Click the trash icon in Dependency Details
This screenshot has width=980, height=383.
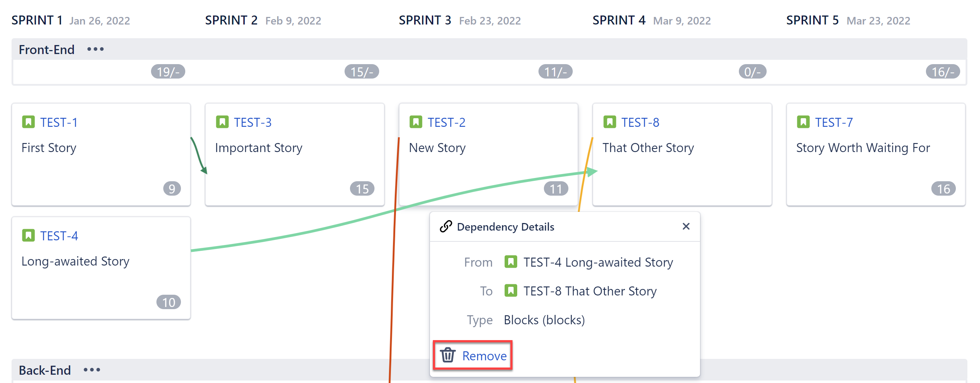point(448,355)
